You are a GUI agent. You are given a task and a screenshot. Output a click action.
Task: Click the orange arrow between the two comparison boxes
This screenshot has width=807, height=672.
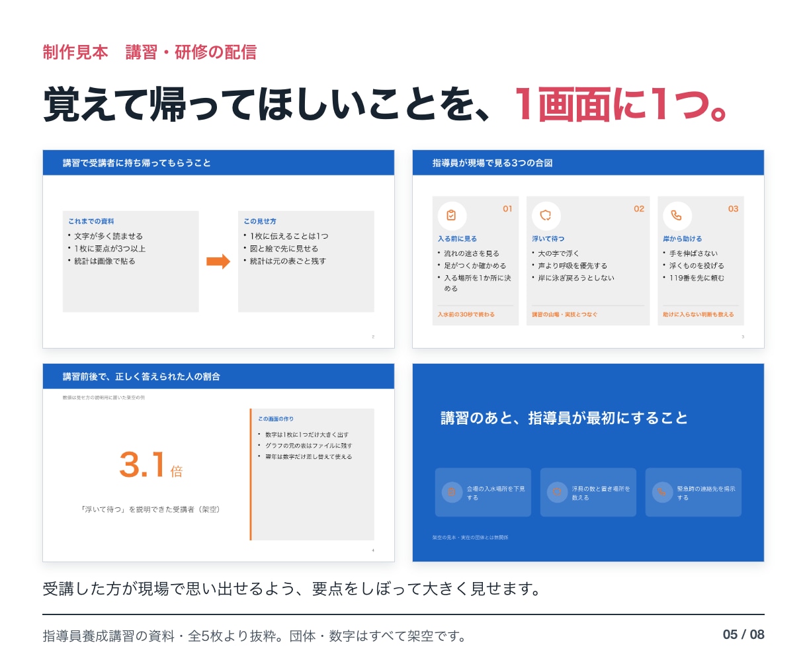(x=218, y=261)
